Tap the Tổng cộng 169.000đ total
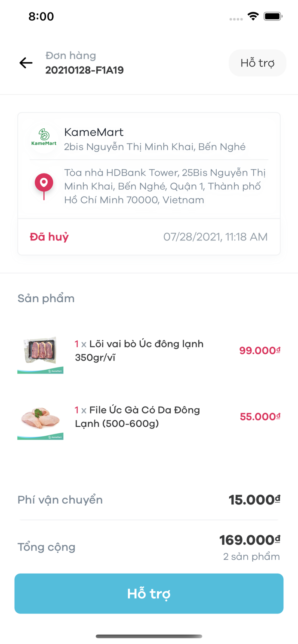 (250, 540)
